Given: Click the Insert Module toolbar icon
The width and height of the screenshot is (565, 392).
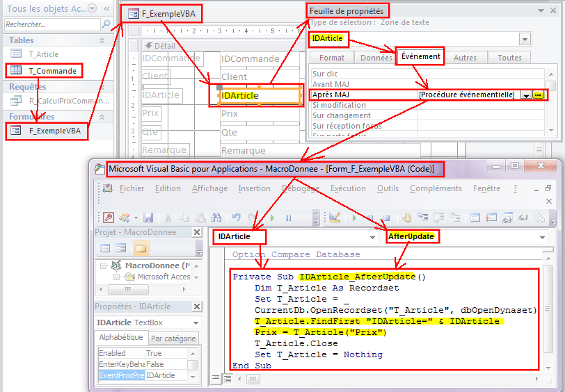Looking at the screenshot, I should (125, 218).
